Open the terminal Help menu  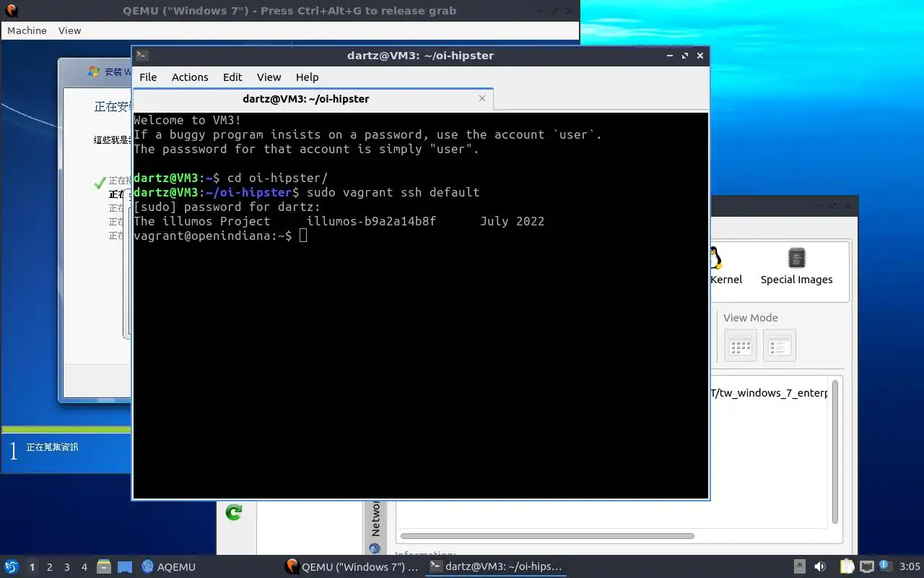(x=307, y=77)
